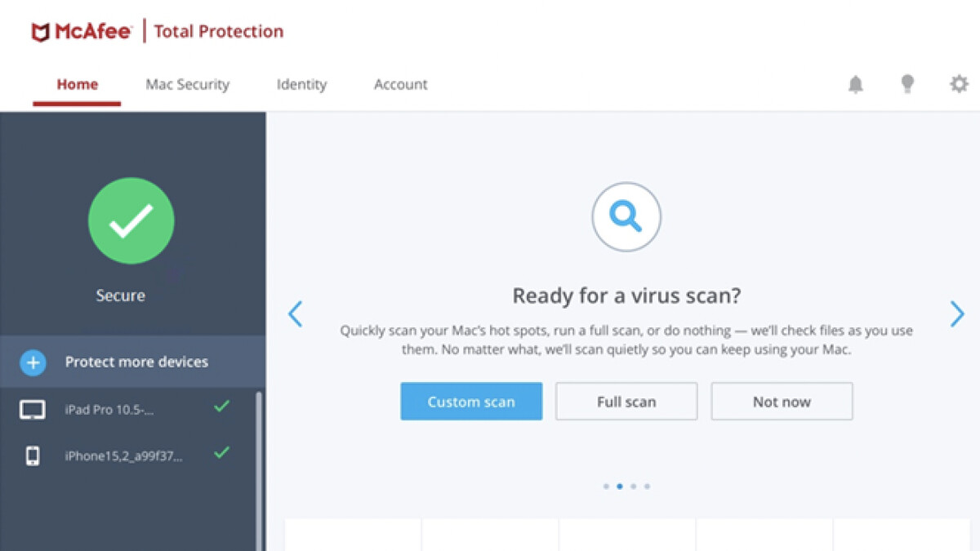Viewport: 980px width, 551px height.
Task: Click the 'Secure' status label
Action: coord(120,295)
